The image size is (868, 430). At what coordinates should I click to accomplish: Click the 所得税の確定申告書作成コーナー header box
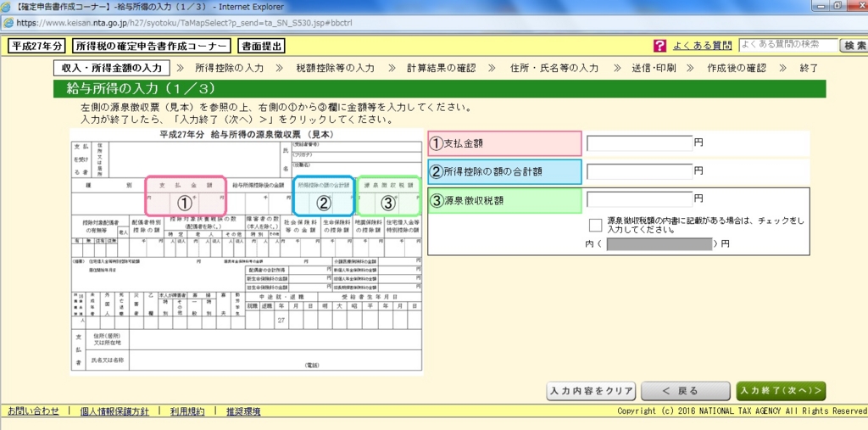click(x=152, y=46)
